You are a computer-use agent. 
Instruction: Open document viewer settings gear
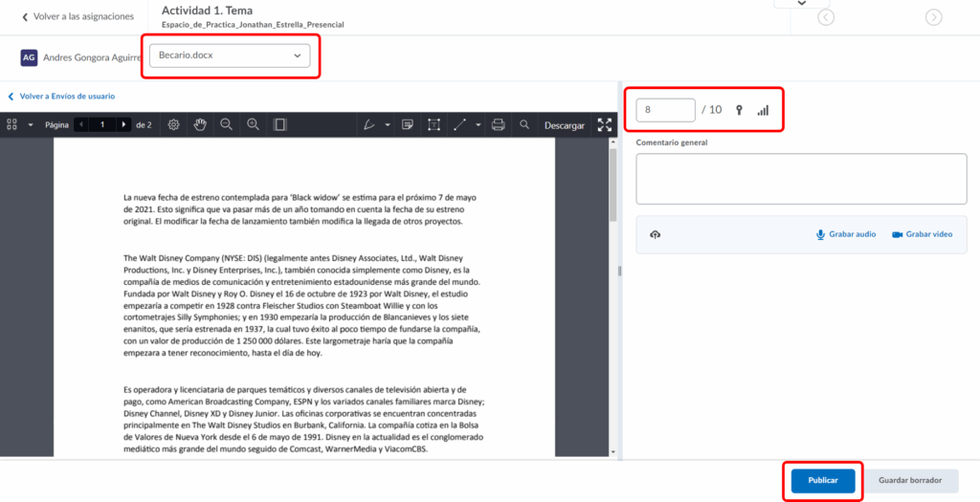tap(173, 124)
